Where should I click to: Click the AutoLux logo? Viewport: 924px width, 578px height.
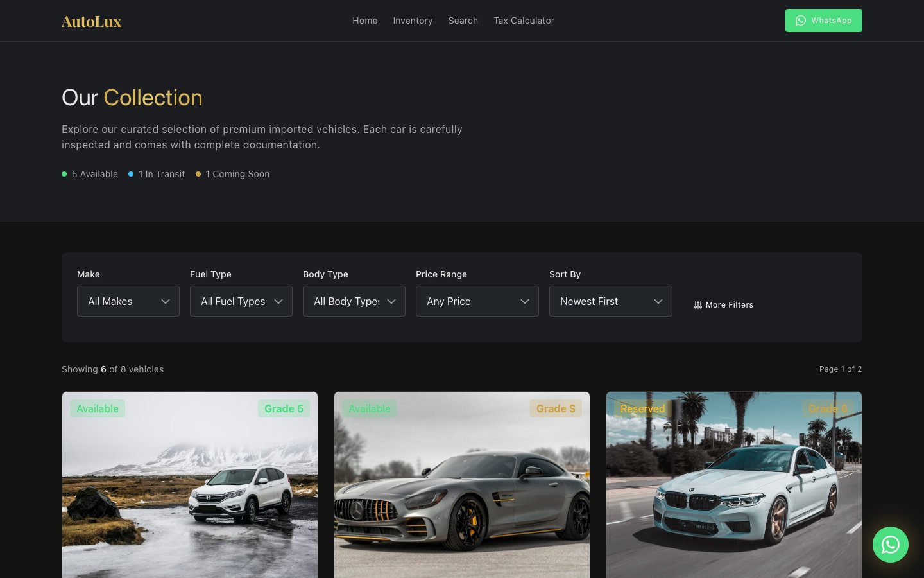(x=91, y=21)
